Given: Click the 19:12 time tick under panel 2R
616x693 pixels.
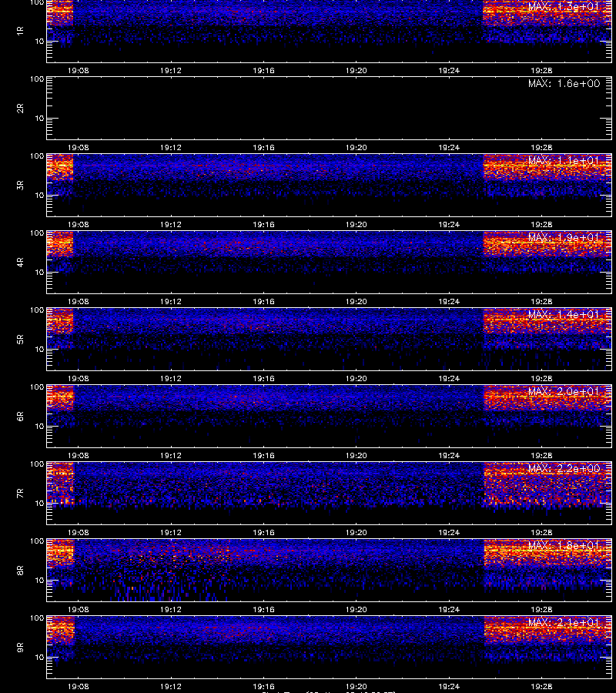Looking at the screenshot, I should [171, 148].
